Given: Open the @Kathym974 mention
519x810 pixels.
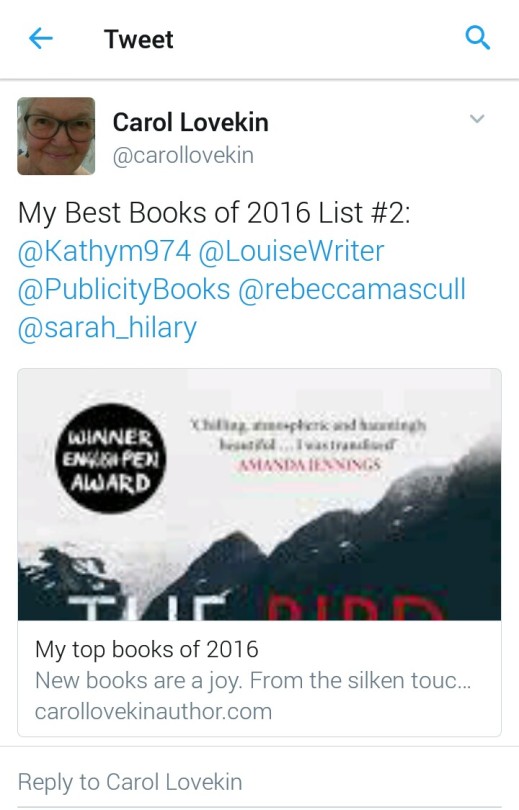Looking at the screenshot, I should [x=104, y=251].
